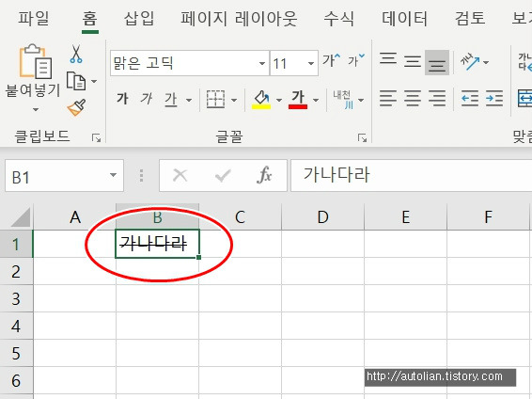Center text horizontally
Image resolution: width=532 pixels, height=399 pixels.
(x=413, y=99)
